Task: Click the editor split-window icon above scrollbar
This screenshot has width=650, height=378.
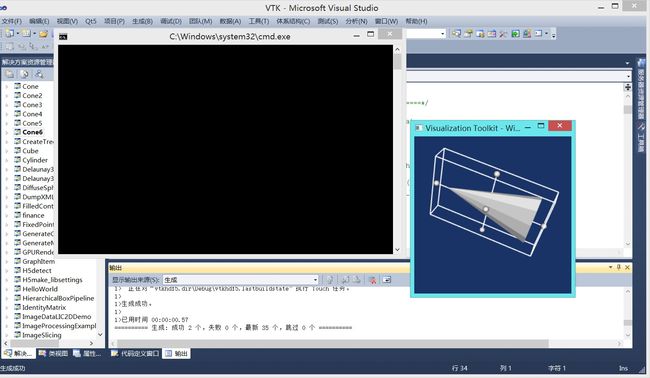Action: [628, 87]
